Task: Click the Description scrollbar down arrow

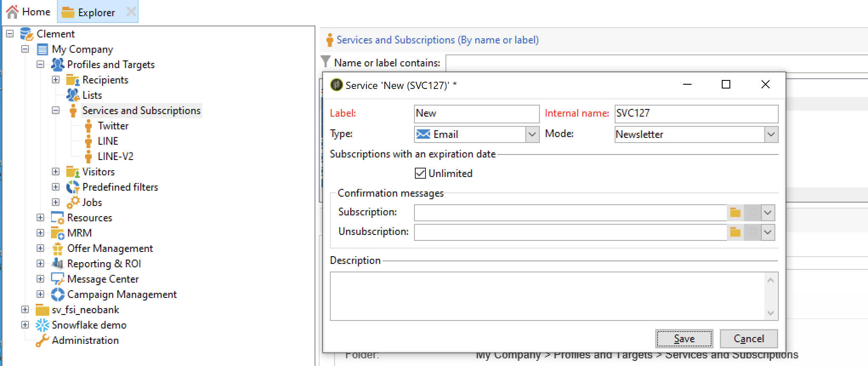Action: click(x=771, y=313)
